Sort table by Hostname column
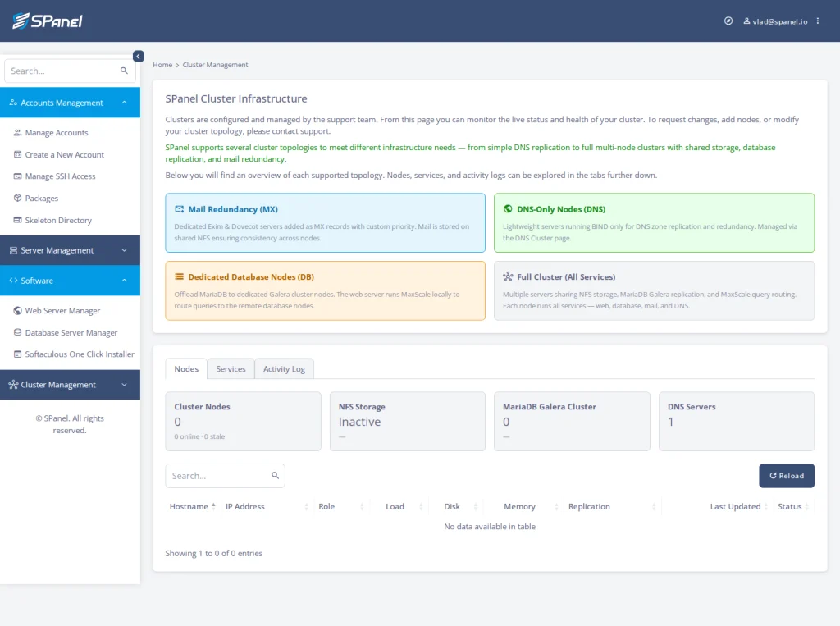840x626 pixels. point(192,506)
